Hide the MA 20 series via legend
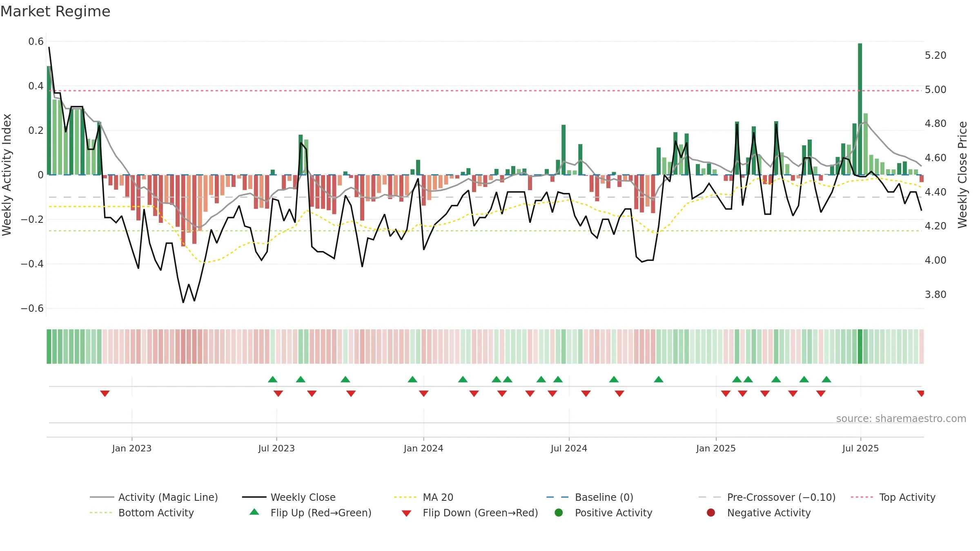The image size is (980, 551). (x=438, y=497)
